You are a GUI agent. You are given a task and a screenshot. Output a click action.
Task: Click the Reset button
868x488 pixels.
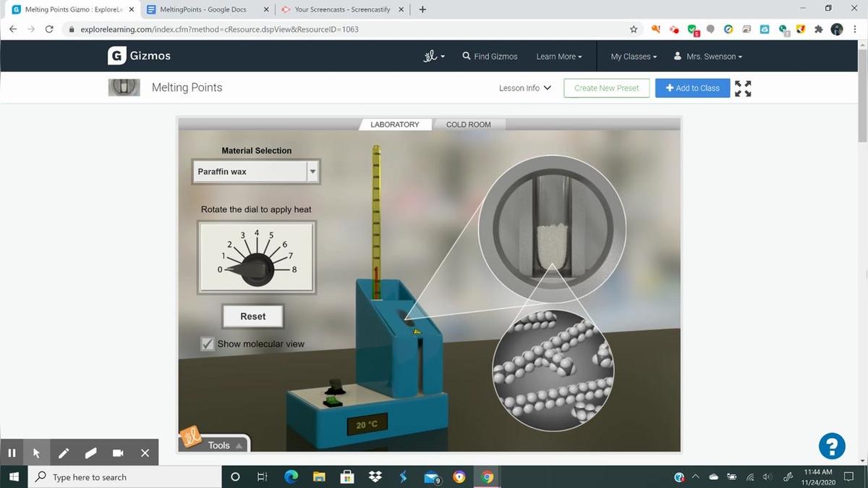(x=252, y=316)
